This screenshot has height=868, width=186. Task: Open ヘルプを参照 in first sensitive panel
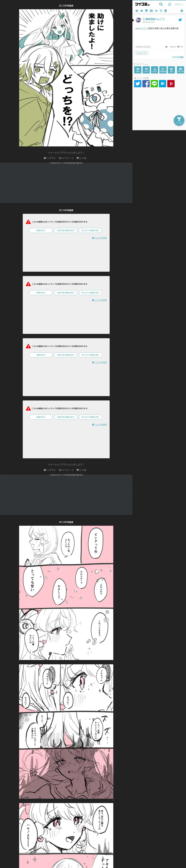(100, 238)
